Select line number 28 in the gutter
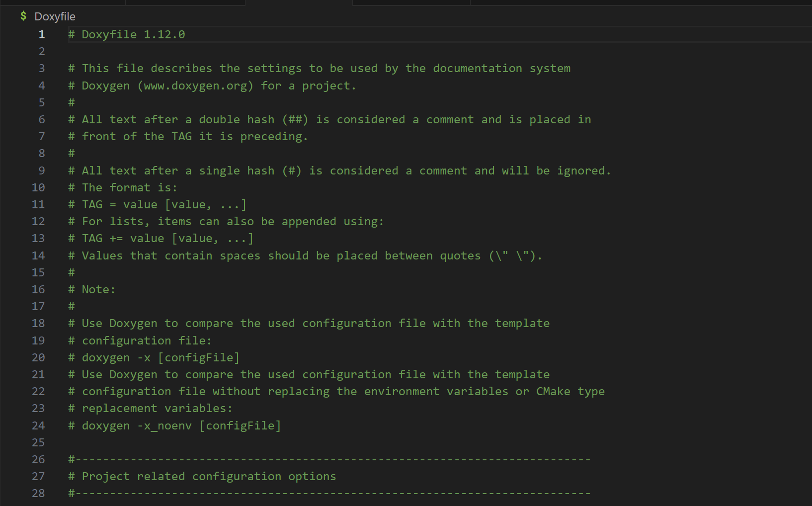Viewport: 812px width, 506px height. (x=38, y=493)
